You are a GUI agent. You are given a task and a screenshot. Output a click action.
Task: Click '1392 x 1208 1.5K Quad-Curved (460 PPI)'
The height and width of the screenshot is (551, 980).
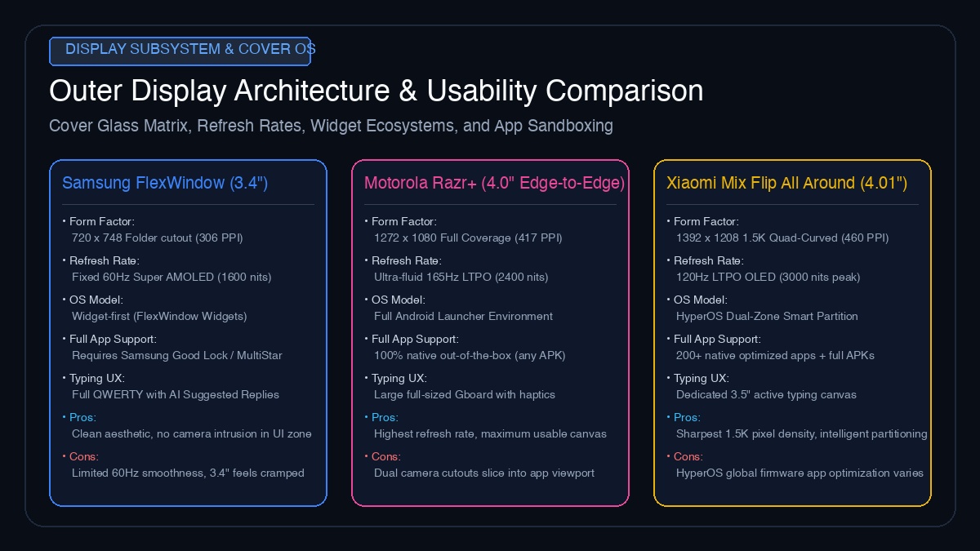tap(782, 238)
